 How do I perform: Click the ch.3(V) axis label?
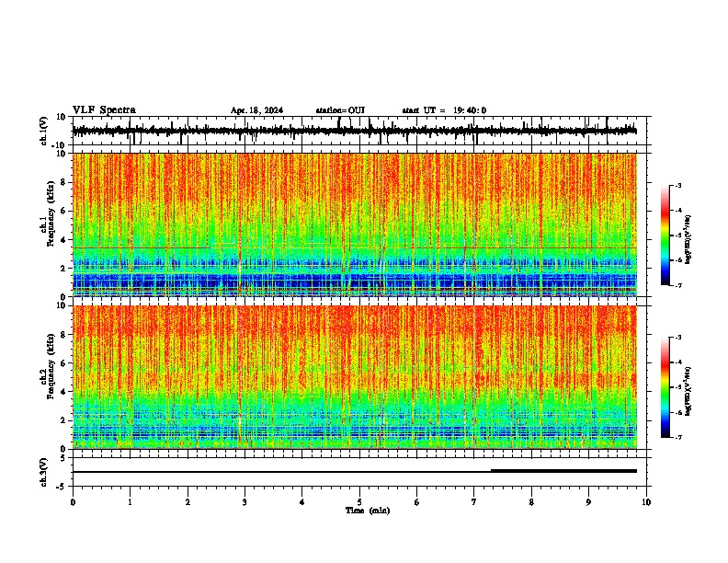click(x=44, y=472)
